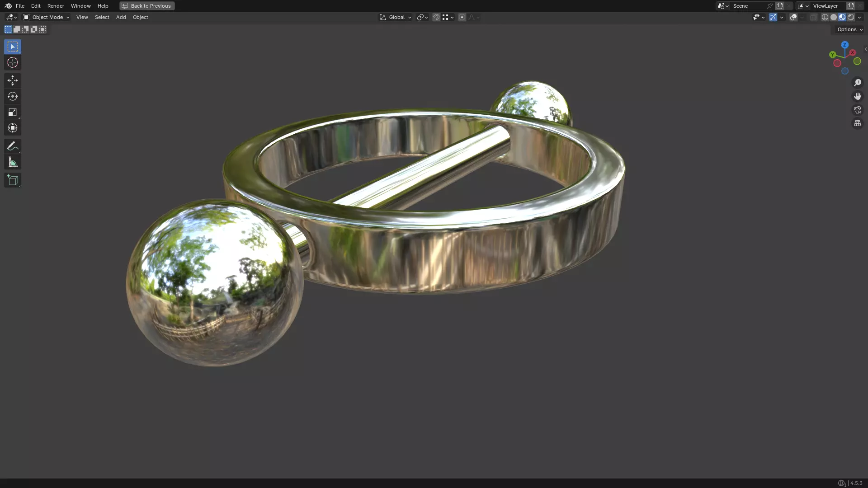Expand the Options dropdown
The image size is (868, 488).
849,29
